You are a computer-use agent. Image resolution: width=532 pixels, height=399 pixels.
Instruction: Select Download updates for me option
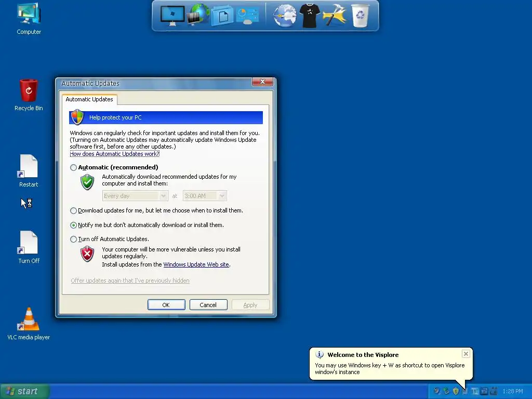(73, 211)
